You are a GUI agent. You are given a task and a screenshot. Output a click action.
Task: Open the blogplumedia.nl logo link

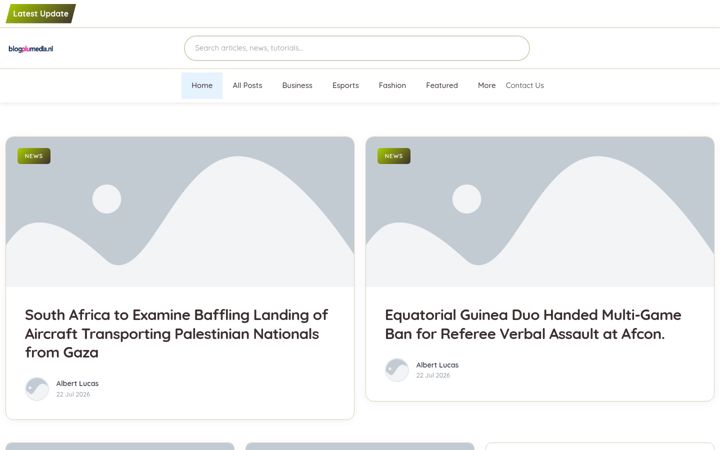(31, 49)
